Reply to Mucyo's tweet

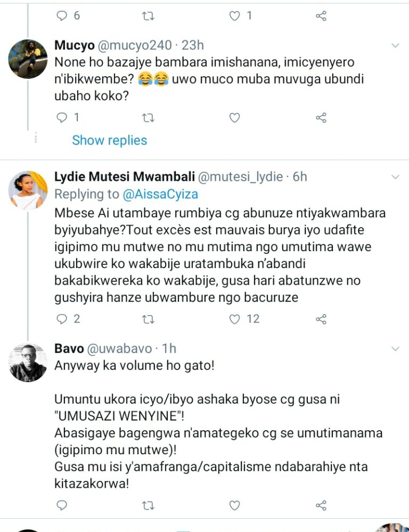[x=63, y=118]
